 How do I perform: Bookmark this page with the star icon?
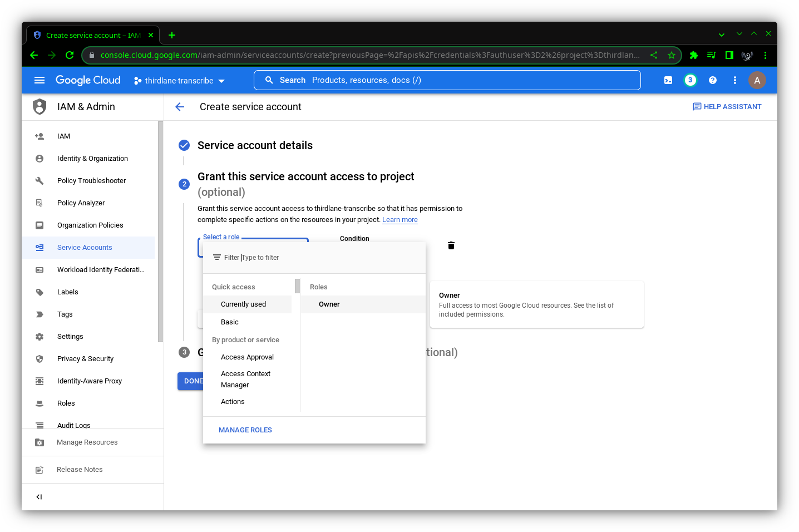coord(672,55)
